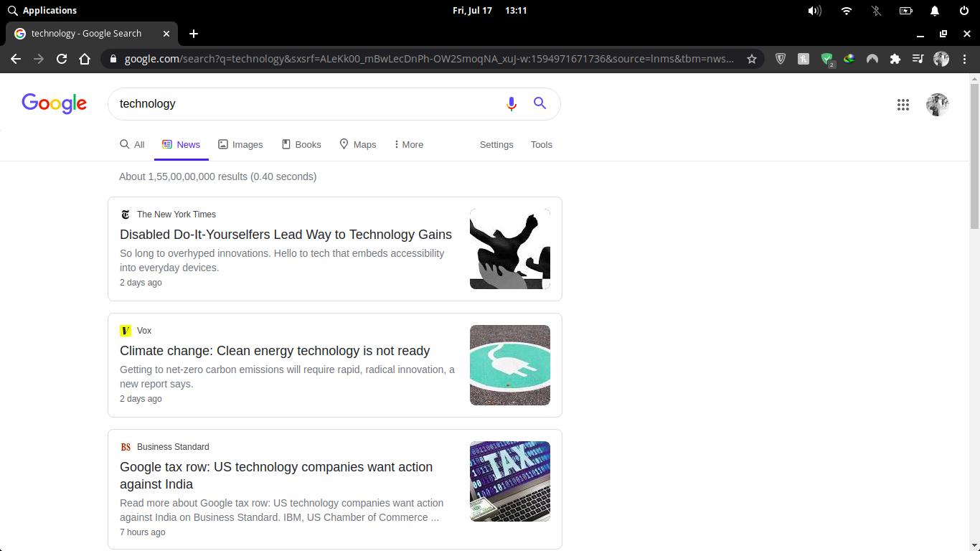Reload the current page
Image resolution: width=980 pixels, height=551 pixels.
62,59
